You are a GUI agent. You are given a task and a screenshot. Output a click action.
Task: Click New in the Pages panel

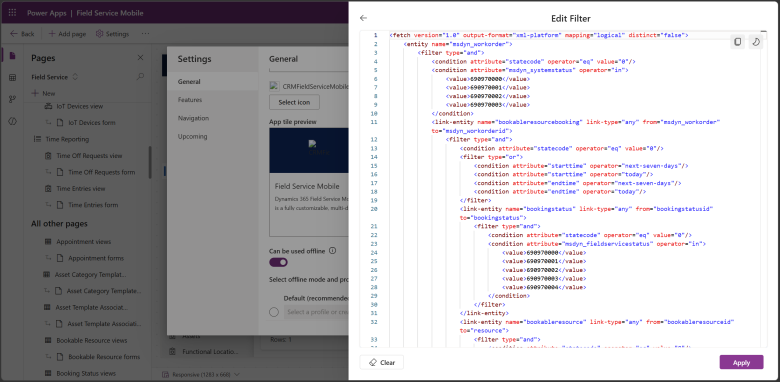pyautogui.click(x=43, y=94)
